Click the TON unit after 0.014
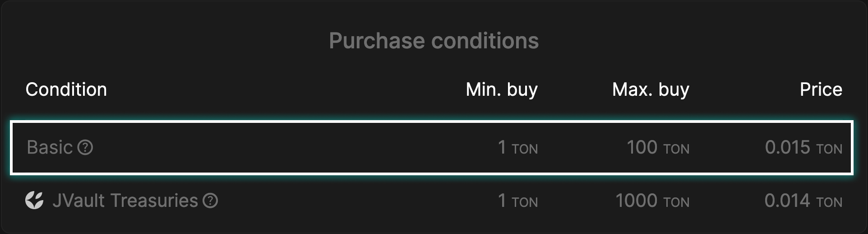868x234 pixels. click(829, 202)
